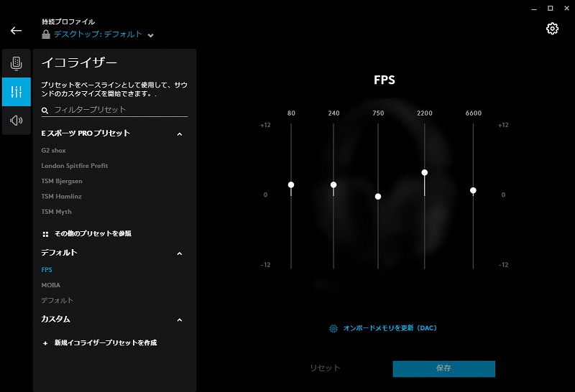Viewport: 575px width, 392px height.
Task: Click the 2200 Hz slider handle
Action: pyautogui.click(x=424, y=172)
